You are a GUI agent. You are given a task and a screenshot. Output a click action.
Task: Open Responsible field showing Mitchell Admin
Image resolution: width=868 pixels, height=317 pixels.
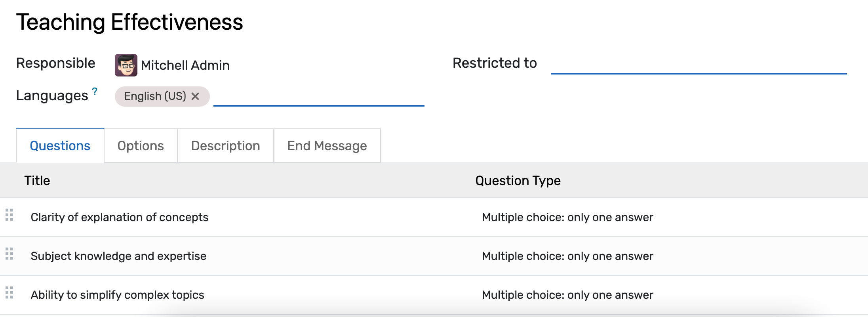(x=185, y=65)
